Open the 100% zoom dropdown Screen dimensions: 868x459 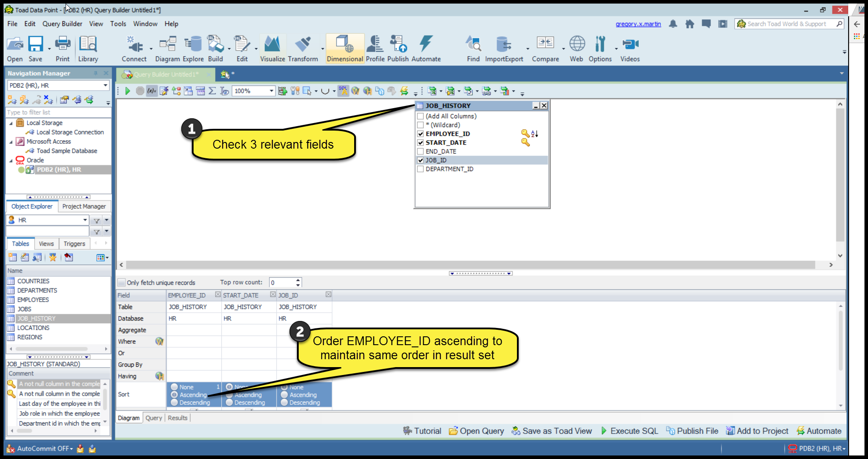pos(271,91)
